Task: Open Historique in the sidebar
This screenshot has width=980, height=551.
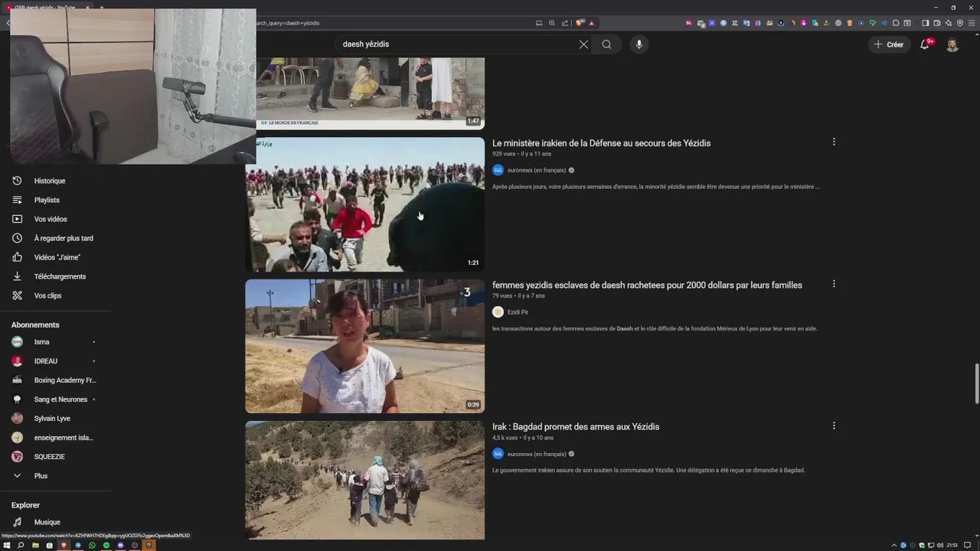Action: [x=50, y=181]
